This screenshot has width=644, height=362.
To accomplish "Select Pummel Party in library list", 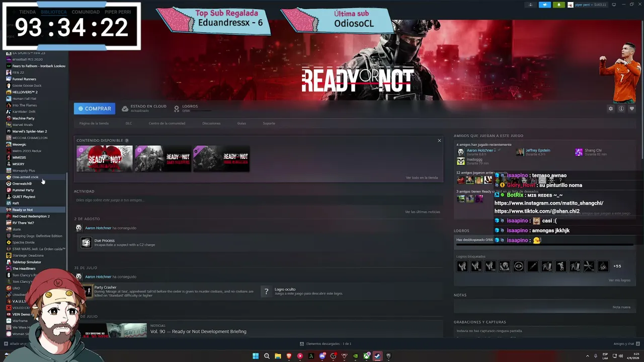I will pyautogui.click(x=33, y=190).
